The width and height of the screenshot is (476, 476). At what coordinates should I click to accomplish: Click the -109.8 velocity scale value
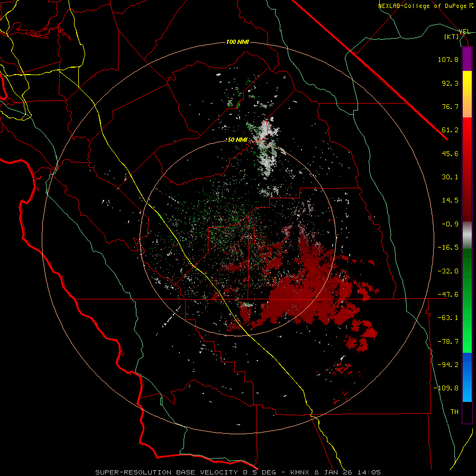click(x=446, y=388)
